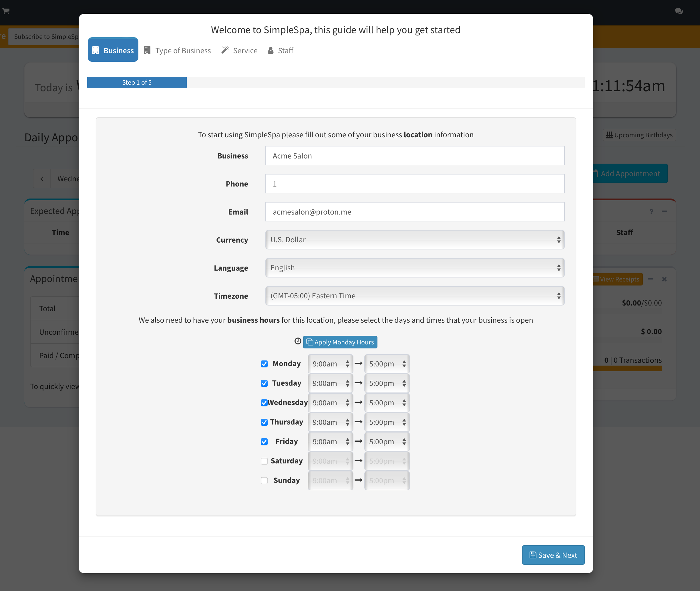This screenshot has width=700, height=591.
Task: Click the previous day chevron arrow
Action: (42, 179)
